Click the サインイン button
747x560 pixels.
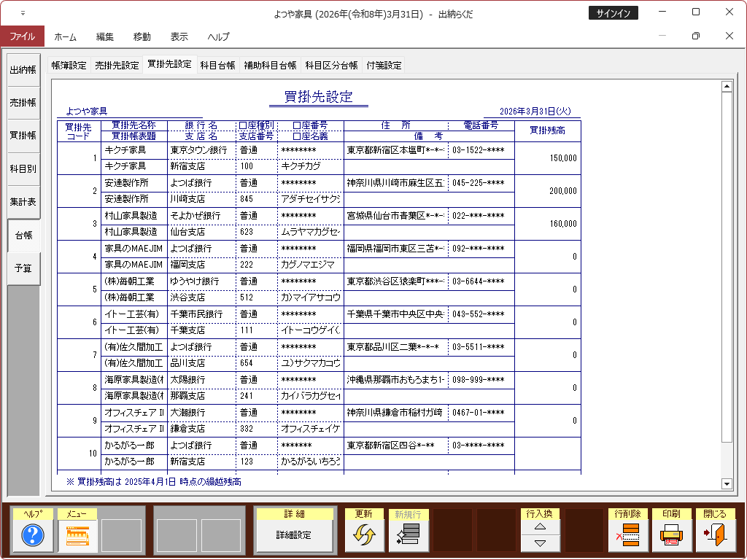(613, 13)
